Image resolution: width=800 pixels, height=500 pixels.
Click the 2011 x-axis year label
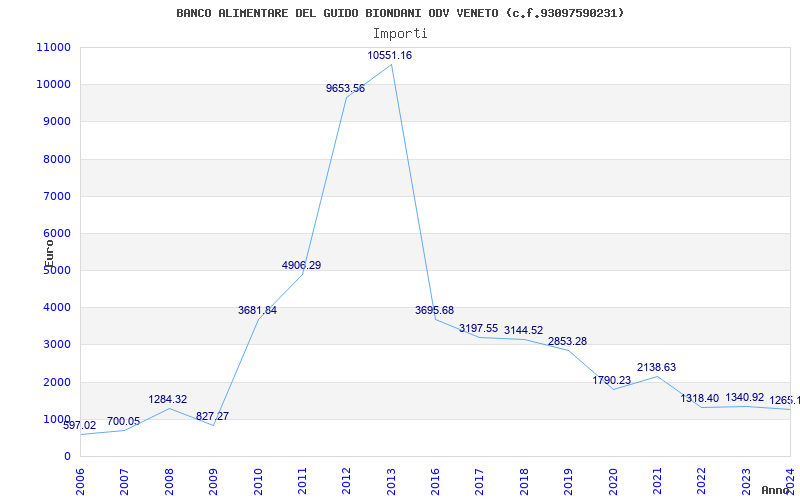tap(302, 482)
